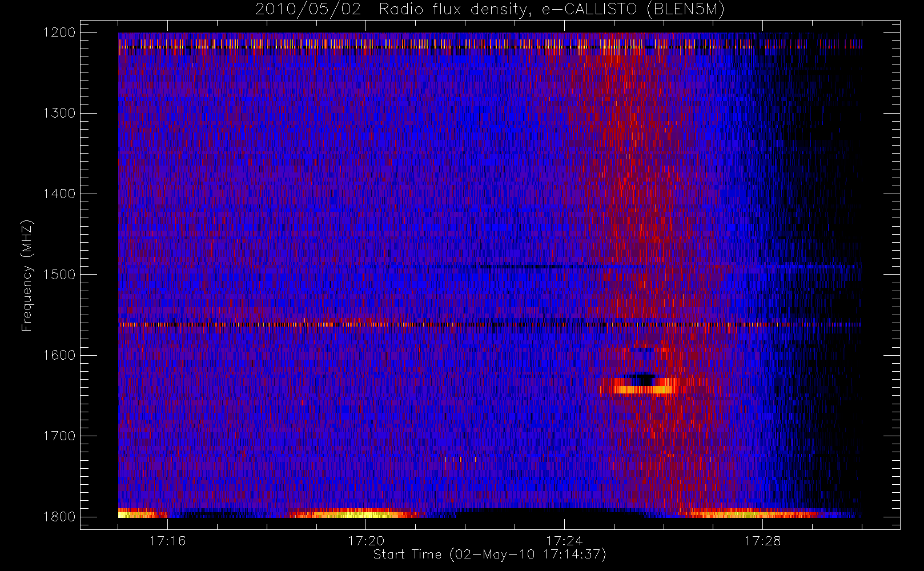Click the 17:20 time tick label
Screen dimensions: 924x571
click(x=365, y=541)
